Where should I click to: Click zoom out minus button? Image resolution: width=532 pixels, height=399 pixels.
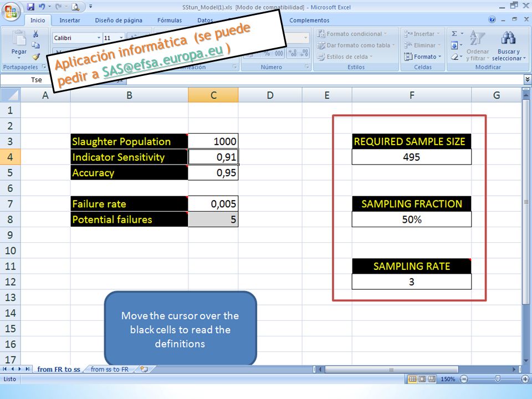(464, 379)
